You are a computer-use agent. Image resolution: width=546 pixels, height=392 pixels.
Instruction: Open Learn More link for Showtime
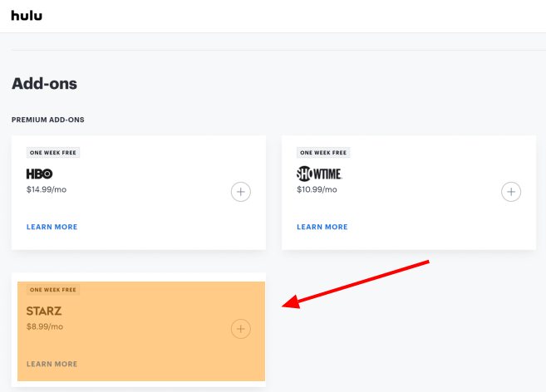[322, 227]
